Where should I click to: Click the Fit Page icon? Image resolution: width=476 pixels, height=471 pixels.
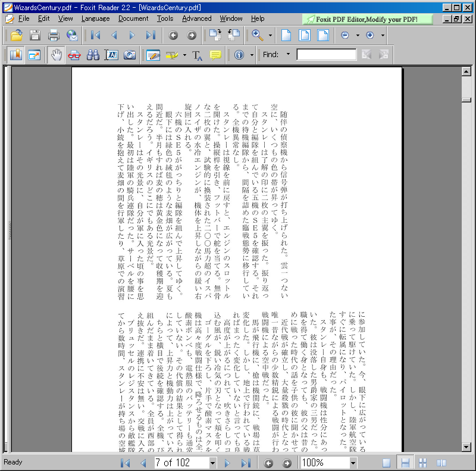(x=305, y=35)
